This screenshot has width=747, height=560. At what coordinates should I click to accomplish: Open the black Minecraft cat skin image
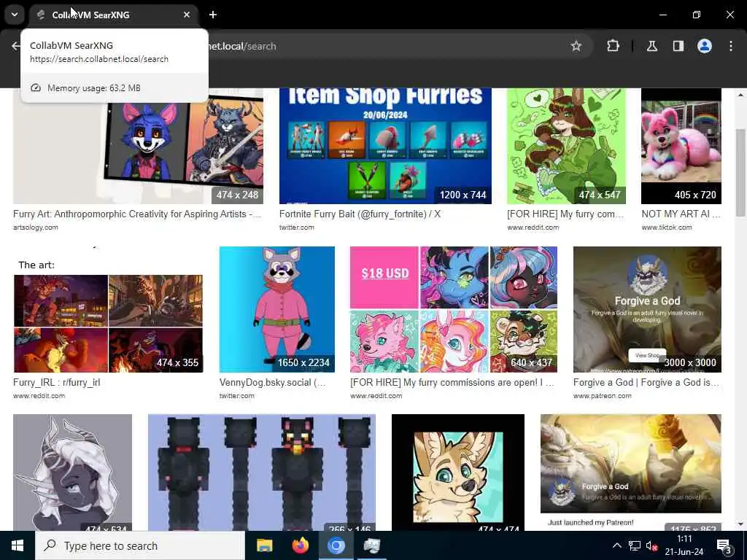tap(262, 472)
